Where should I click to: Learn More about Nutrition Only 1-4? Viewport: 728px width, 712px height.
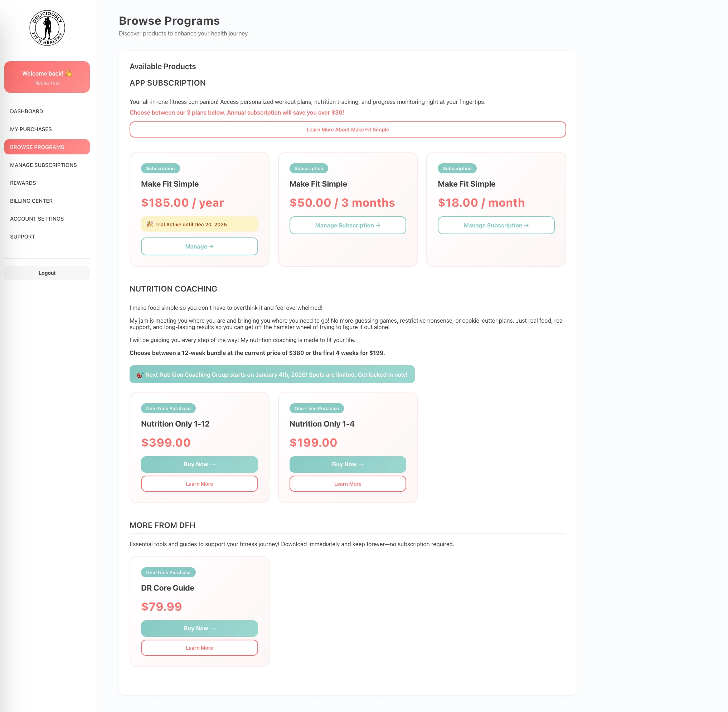point(348,484)
